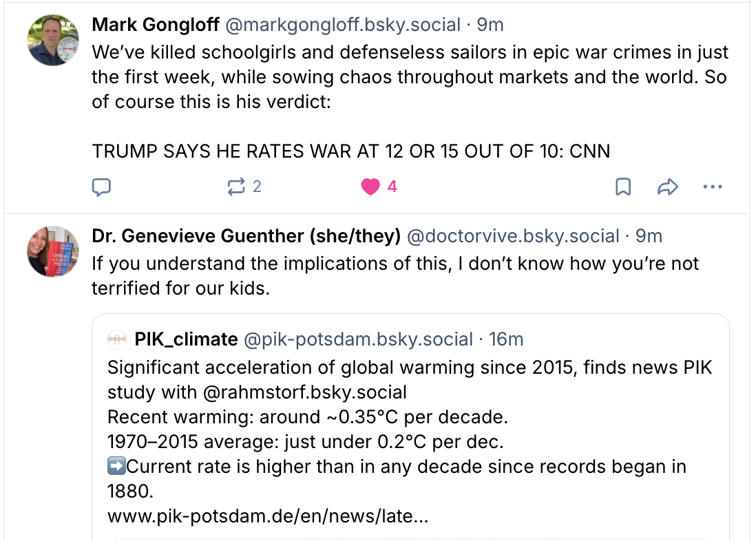756x541 pixels.
Task: Open Dr. Genevieve Guenther's profile avatar
Action: coord(53,251)
